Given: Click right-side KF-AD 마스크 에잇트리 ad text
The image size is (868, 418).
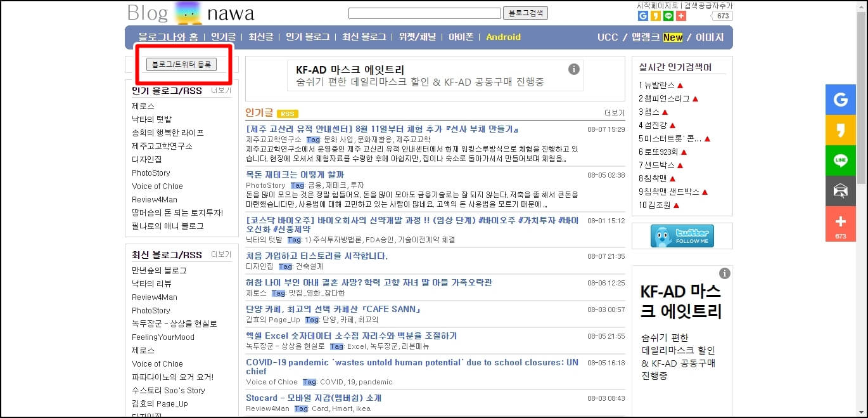Looking at the screenshot, I should coord(681,301).
